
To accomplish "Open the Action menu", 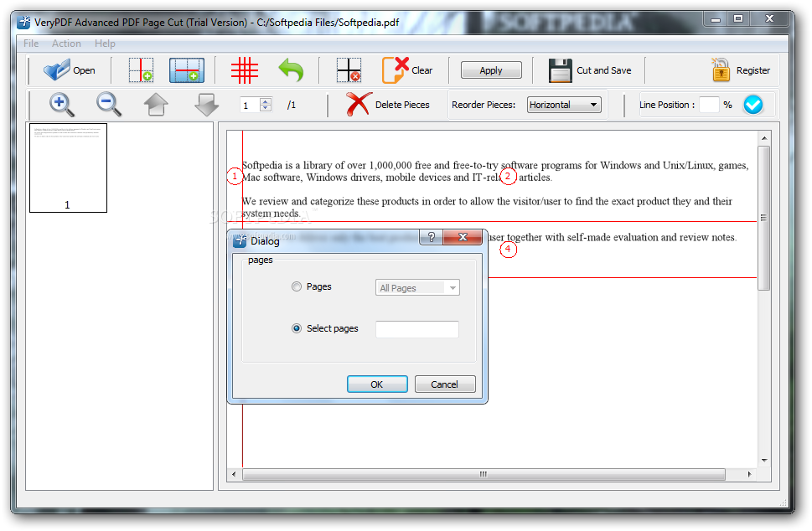I will (x=66, y=44).
